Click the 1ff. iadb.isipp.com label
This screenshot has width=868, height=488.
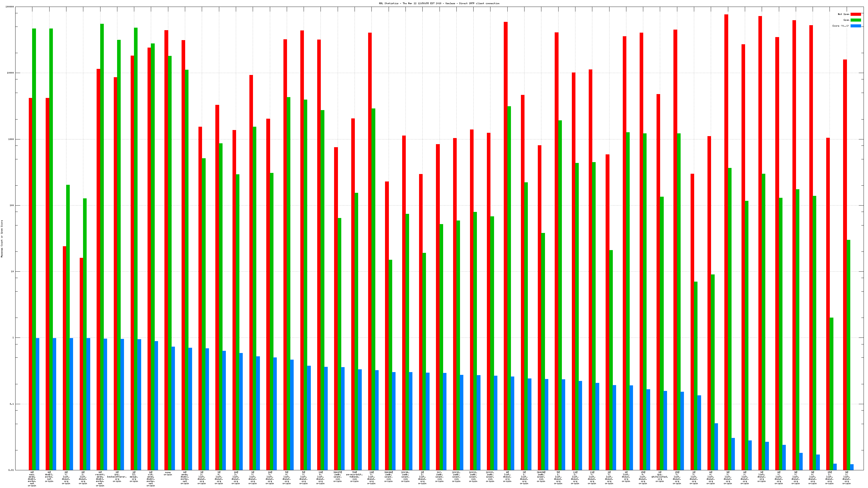point(439,477)
